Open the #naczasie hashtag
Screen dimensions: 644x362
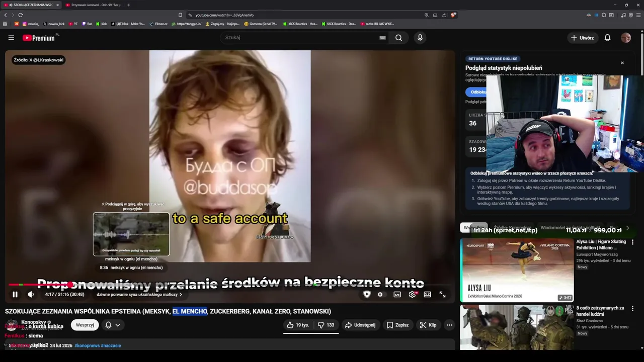[x=111, y=346]
